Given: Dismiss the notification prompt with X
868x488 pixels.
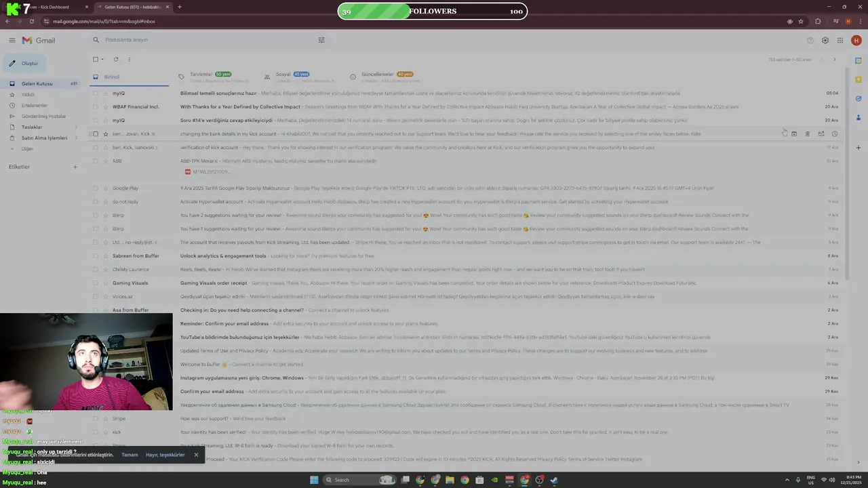Looking at the screenshot, I should point(196,455).
